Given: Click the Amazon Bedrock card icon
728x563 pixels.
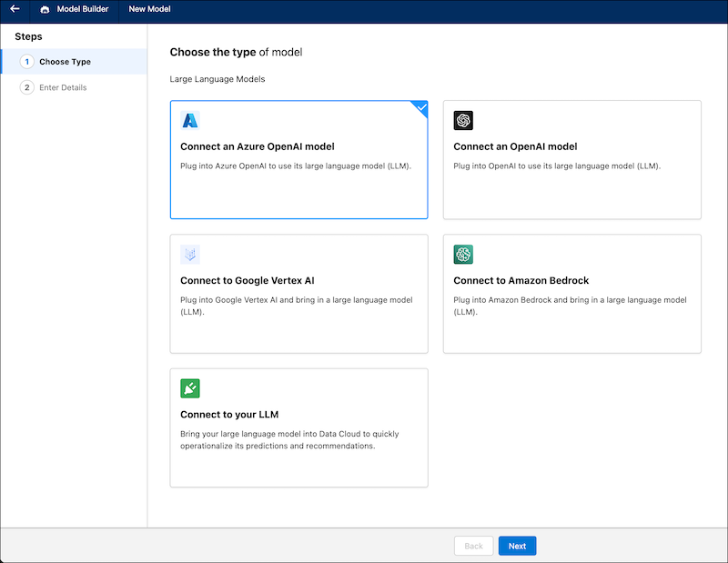Looking at the screenshot, I should click(463, 255).
